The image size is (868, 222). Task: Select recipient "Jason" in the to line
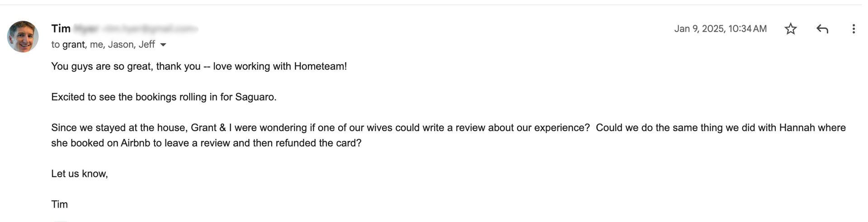(121, 44)
